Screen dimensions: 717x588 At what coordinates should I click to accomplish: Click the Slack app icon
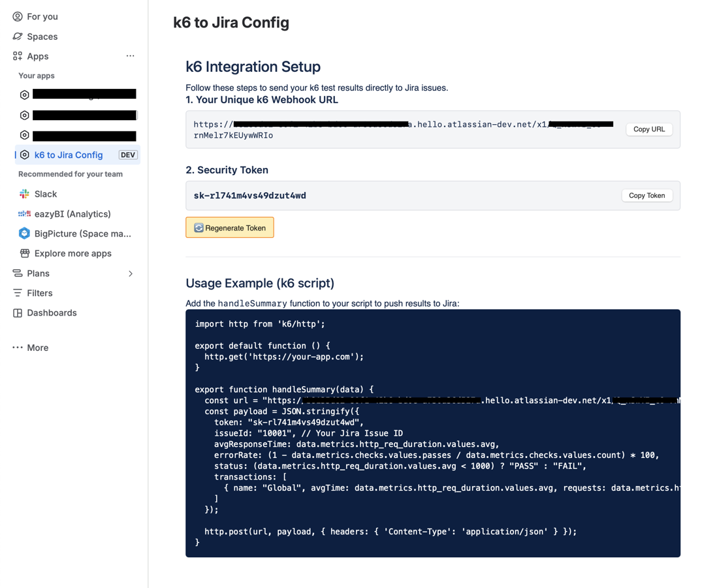[24, 194]
